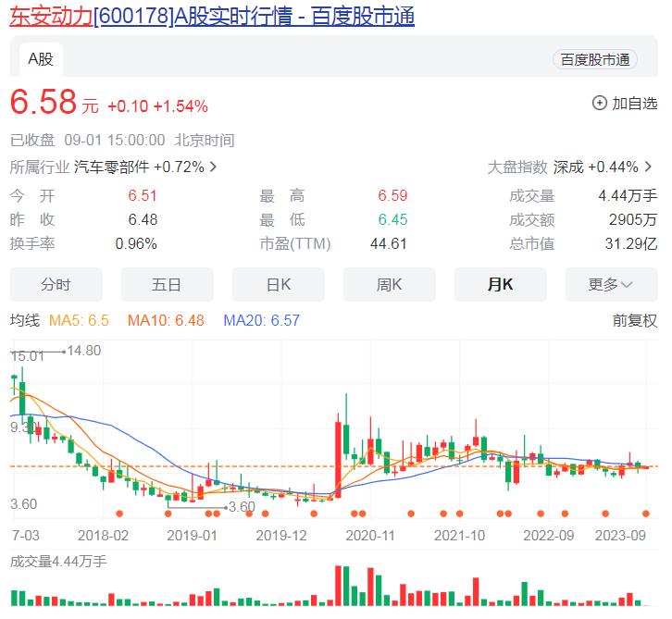Click the 2021-10 date axis label

pos(459,536)
